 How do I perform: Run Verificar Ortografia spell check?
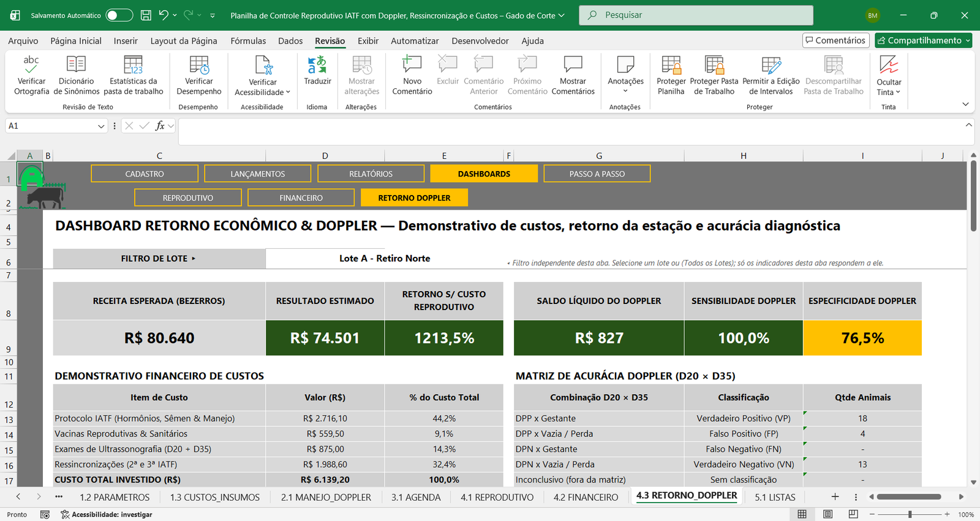coord(31,75)
